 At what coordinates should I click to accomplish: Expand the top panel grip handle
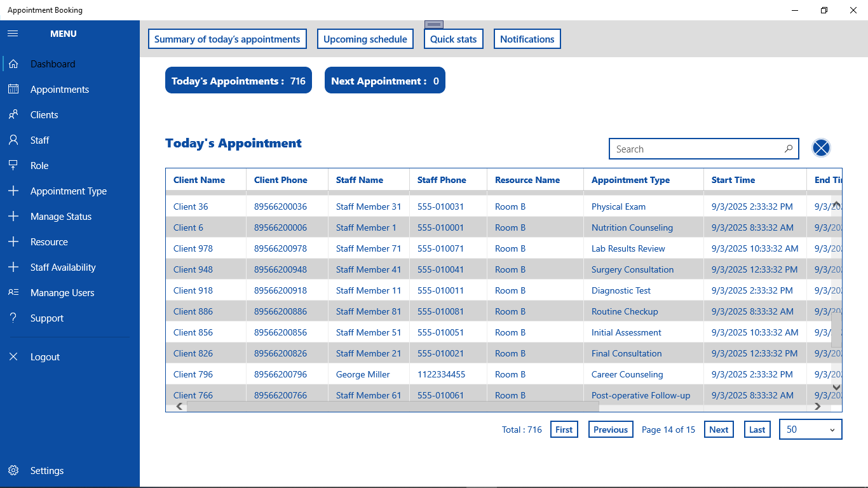[x=434, y=25]
